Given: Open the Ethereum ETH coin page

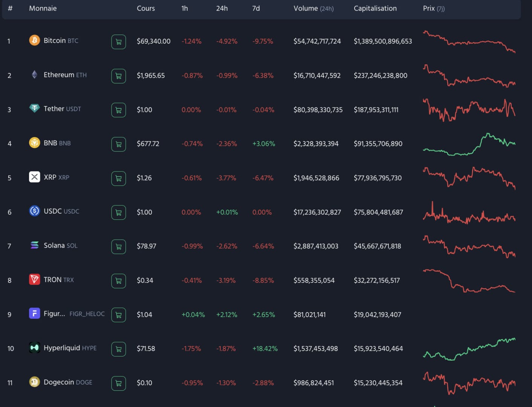Looking at the screenshot, I should click(65, 75).
